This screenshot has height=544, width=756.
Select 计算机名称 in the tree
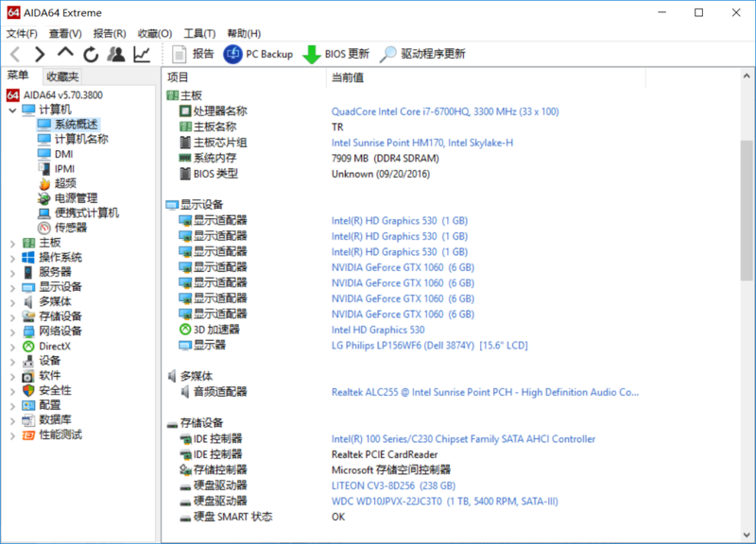(81, 139)
